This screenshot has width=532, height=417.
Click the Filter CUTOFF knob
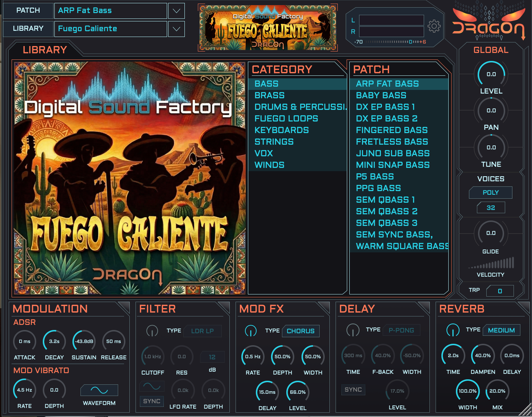pyautogui.click(x=153, y=356)
